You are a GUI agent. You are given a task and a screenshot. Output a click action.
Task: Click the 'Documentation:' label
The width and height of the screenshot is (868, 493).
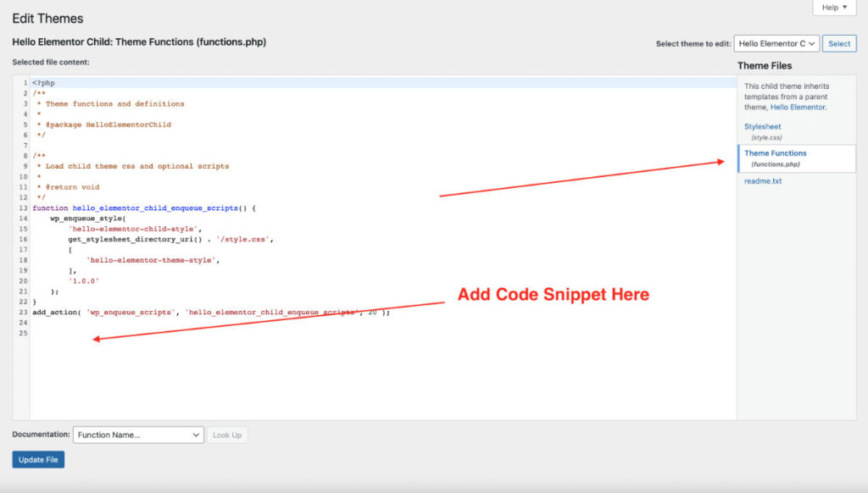[x=41, y=435]
